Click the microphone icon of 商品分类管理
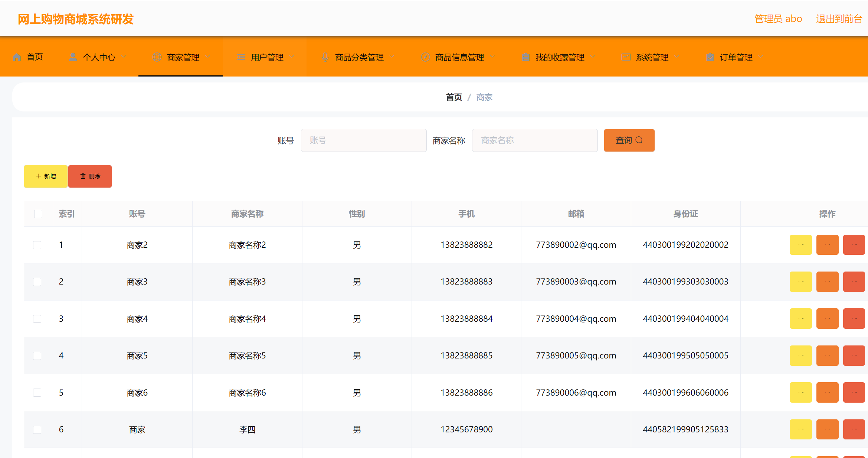The image size is (868, 458). [325, 56]
